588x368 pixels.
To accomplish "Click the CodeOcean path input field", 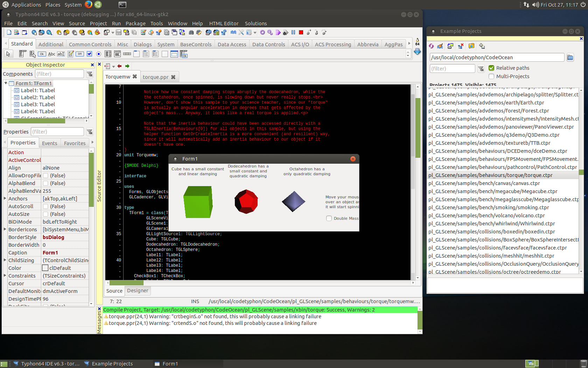I will (x=497, y=57).
